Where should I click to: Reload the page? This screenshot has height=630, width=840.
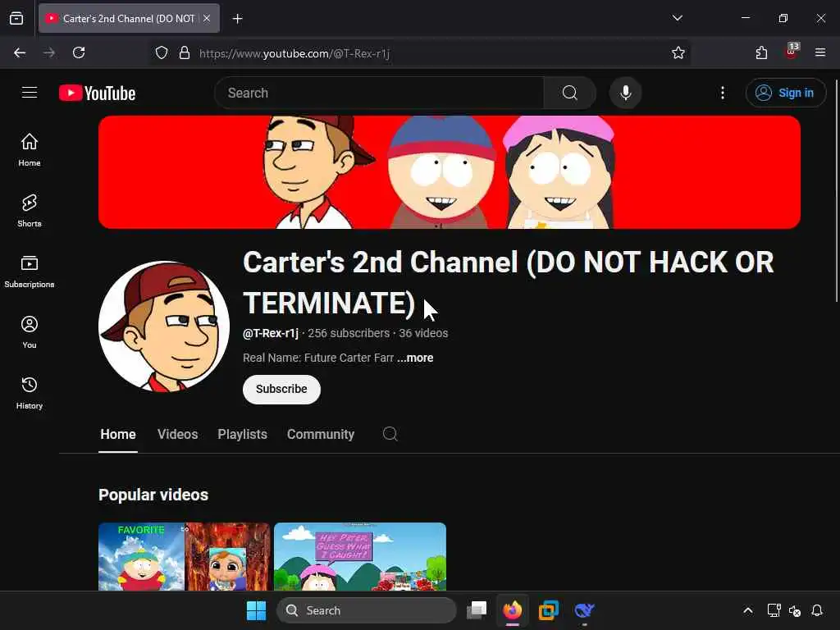click(79, 52)
